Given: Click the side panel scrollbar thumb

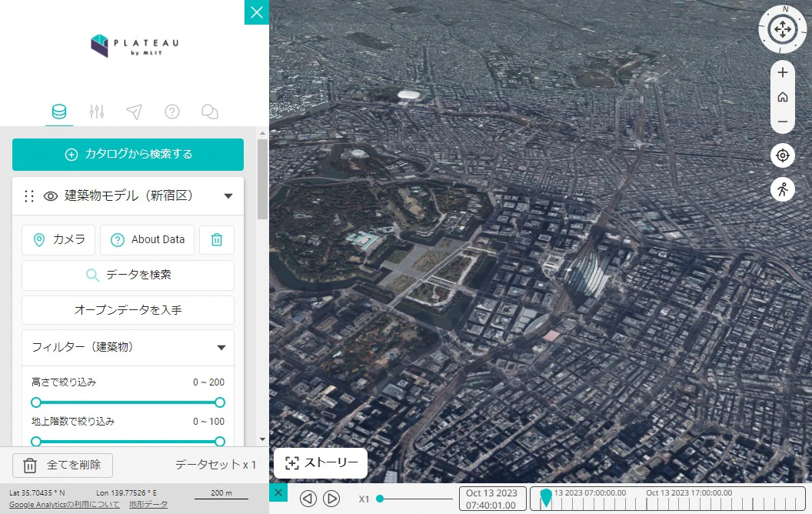Looking at the screenshot, I should pos(262,179).
